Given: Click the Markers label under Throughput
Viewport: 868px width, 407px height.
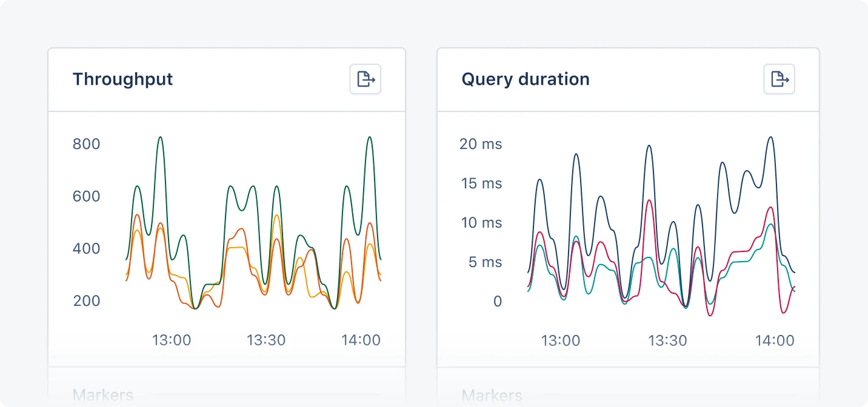Looking at the screenshot, I should 103,396.
